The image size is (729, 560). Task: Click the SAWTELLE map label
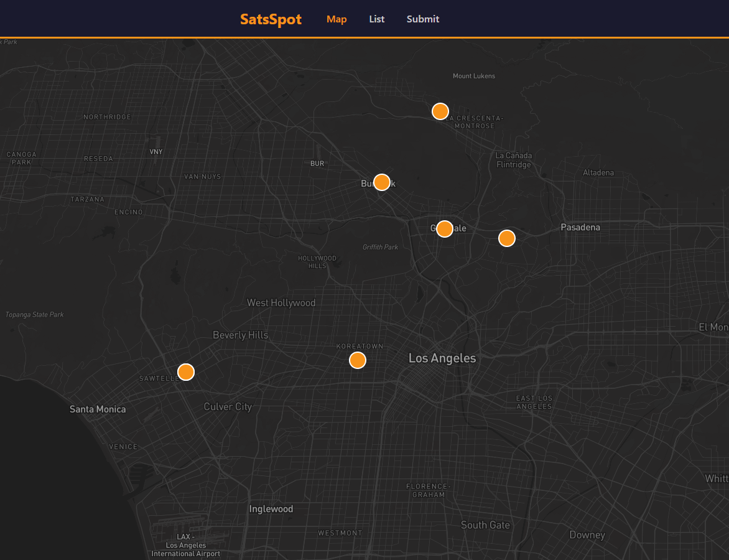[158, 378]
